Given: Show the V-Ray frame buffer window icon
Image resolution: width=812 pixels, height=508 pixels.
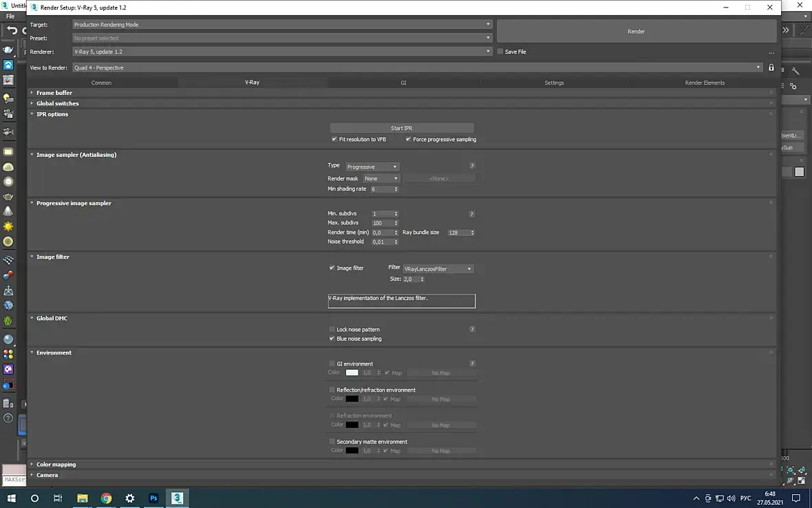Looking at the screenshot, I should pos(8,80).
